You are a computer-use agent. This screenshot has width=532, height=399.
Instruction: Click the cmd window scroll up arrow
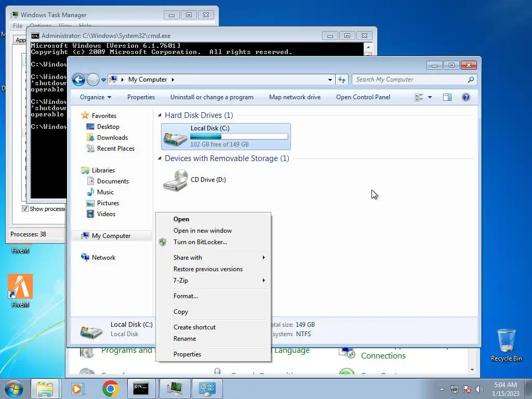368,47
